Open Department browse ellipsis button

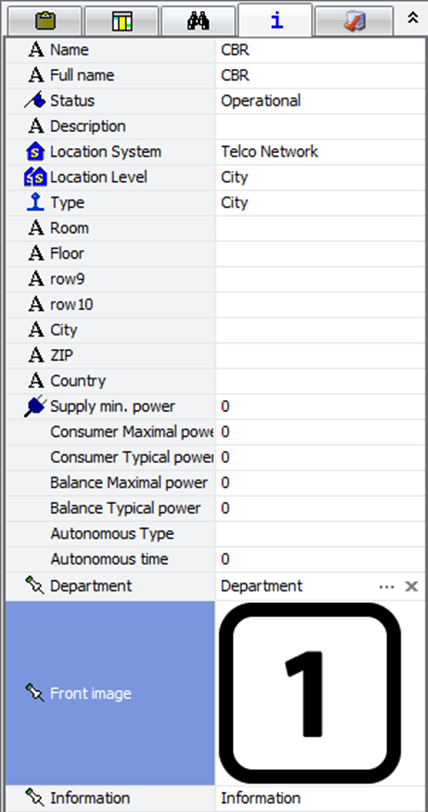pyautogui.click(x=387, y=587)
